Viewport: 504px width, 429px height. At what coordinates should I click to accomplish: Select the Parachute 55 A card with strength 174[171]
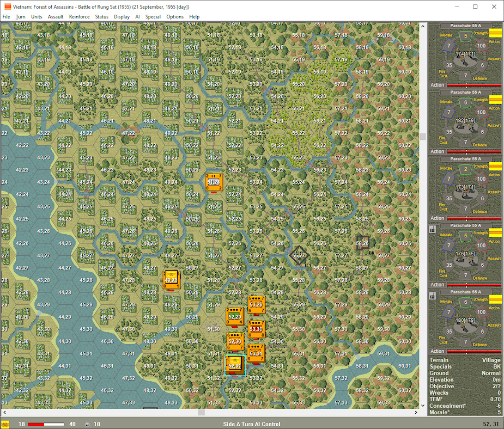(x=465, y=55)
